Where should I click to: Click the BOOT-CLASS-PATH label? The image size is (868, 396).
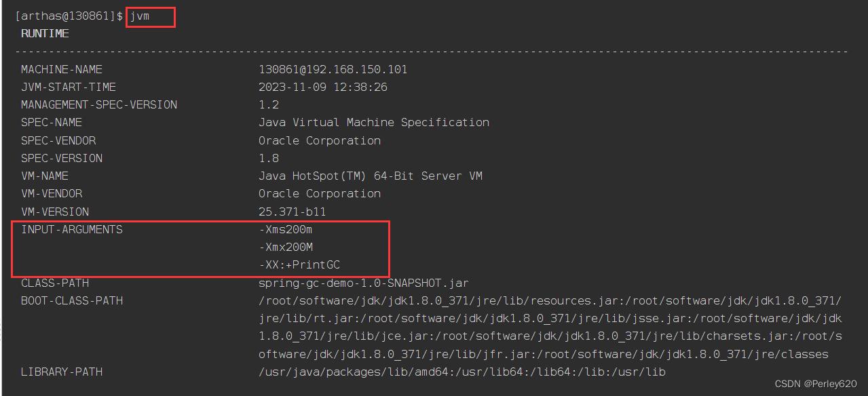(72, 300)
